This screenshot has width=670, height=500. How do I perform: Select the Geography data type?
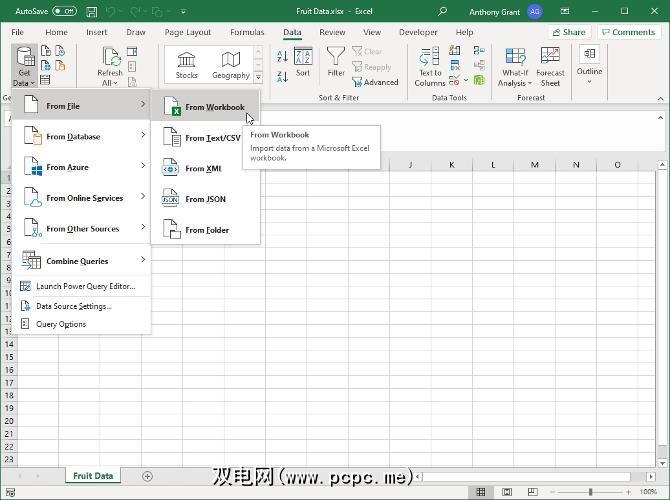[x=231, y=65]
